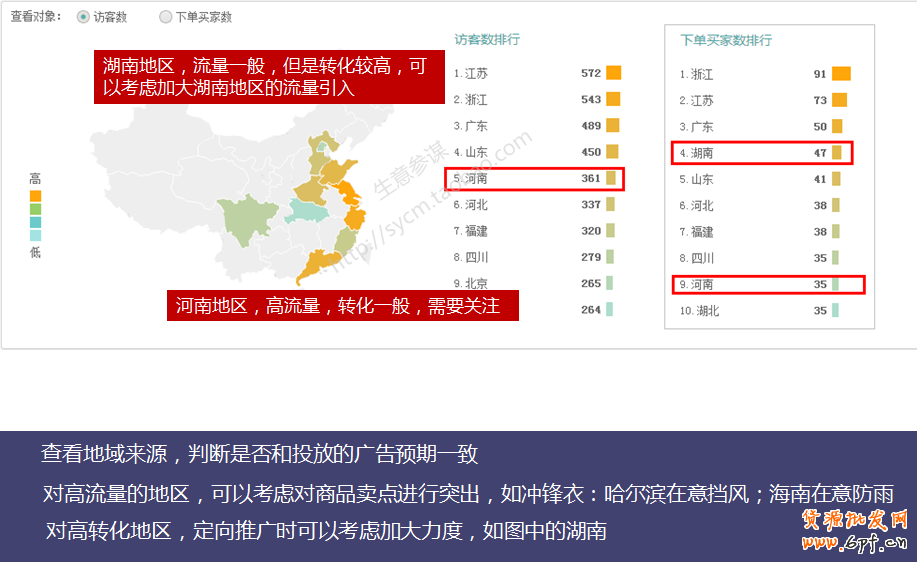The height and width of the screenshot is (564, 917).
Task: Click Sichuan province shaded green on map
Action: tap(246, 218)
